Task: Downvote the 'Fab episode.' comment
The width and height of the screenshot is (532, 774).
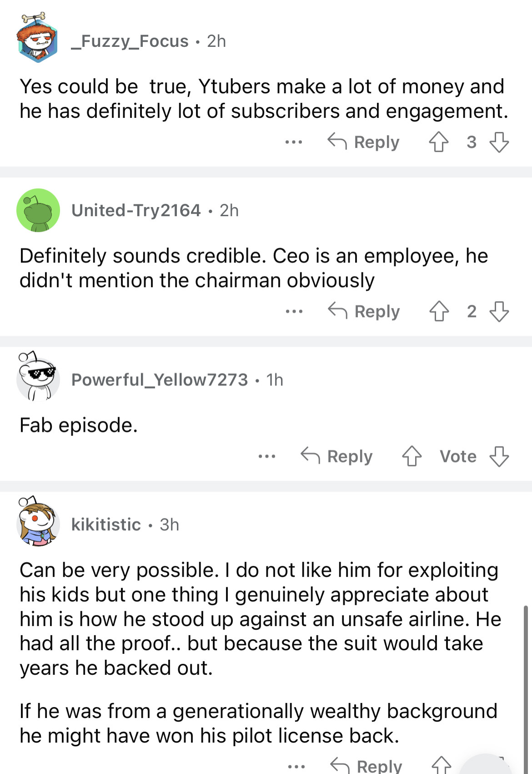Action: click(x=499, y=456)
